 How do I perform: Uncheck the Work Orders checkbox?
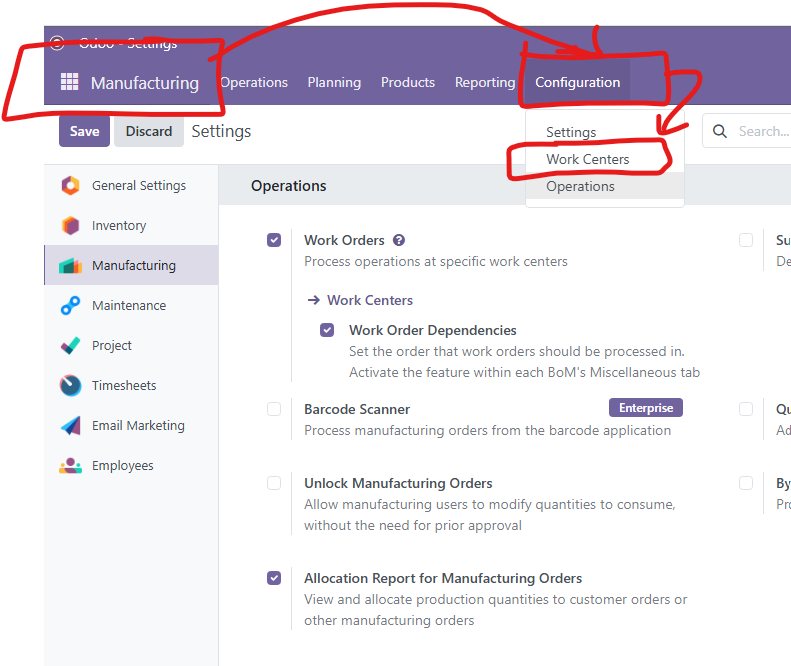tap(274, 240)
